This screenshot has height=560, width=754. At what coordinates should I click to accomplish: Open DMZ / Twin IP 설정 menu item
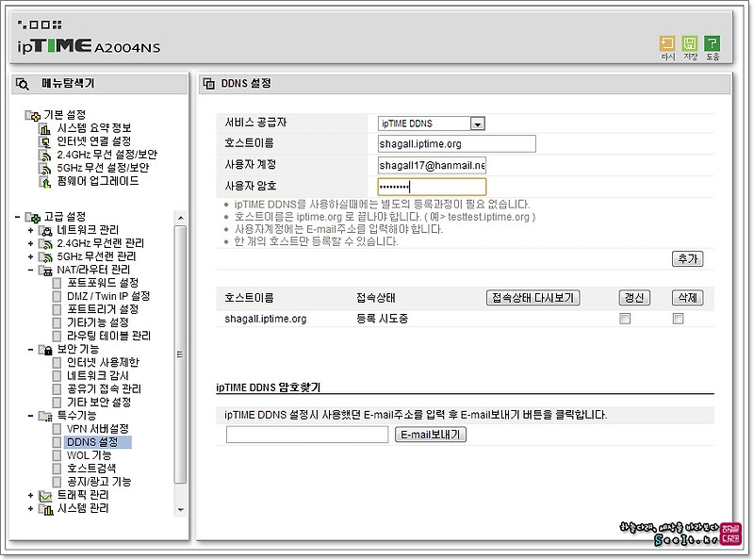[108, 296]
